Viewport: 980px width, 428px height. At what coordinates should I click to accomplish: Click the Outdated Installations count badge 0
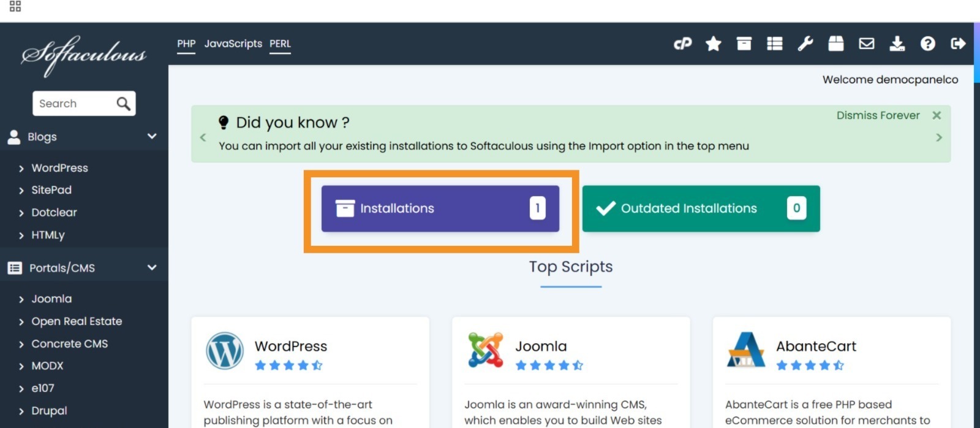tap(796, 208)
